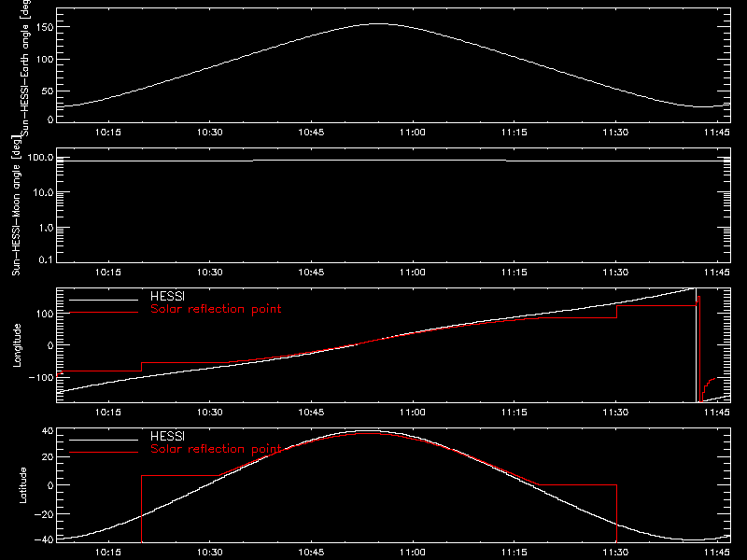Click the 0 tick on Longitude axis
The width and height of the screenshot is (747, 560).
[50, 345]
